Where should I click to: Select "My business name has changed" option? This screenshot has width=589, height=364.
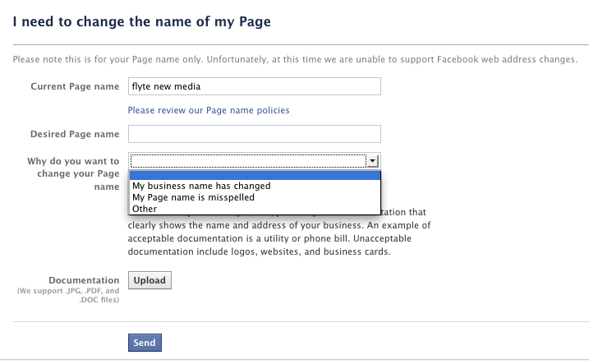point(201,186)
